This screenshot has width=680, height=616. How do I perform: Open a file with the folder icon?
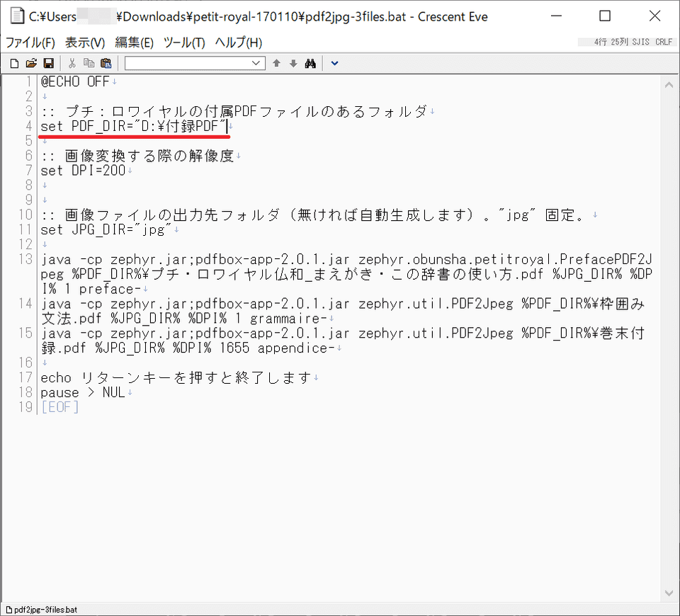(x=30, y=63)
